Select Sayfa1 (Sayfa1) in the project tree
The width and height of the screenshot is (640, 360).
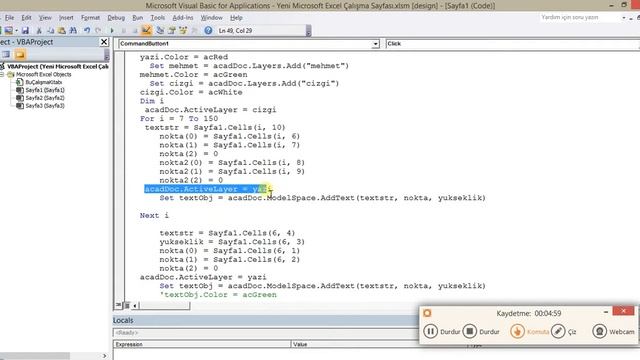point(45,90)
